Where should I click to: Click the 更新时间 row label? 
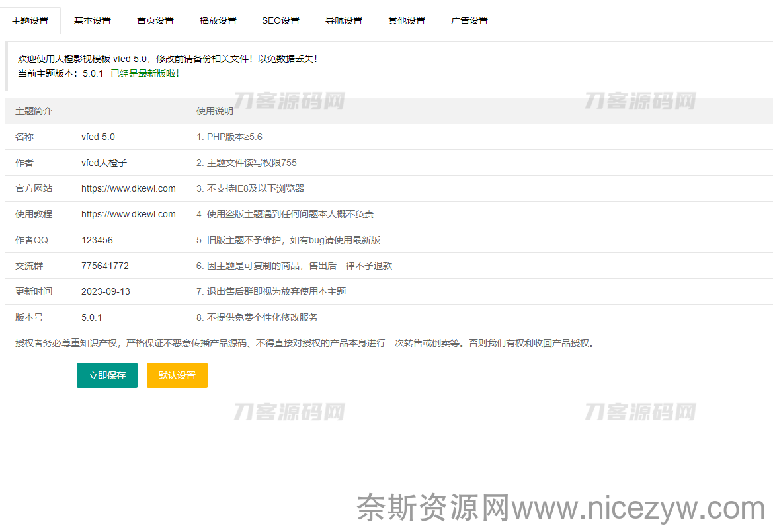[x=34, y=291]
